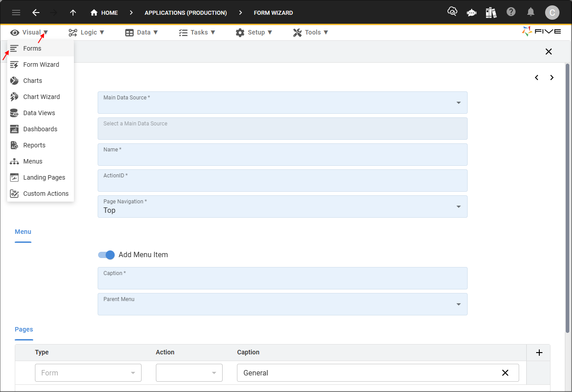Open the hamburger navigation menu

(x=16, y=13)
